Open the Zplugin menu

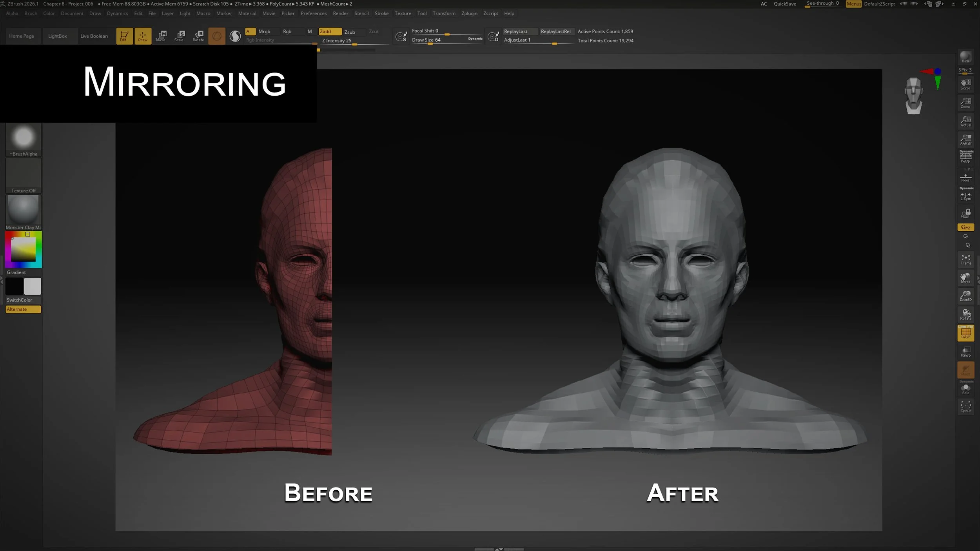469,13
